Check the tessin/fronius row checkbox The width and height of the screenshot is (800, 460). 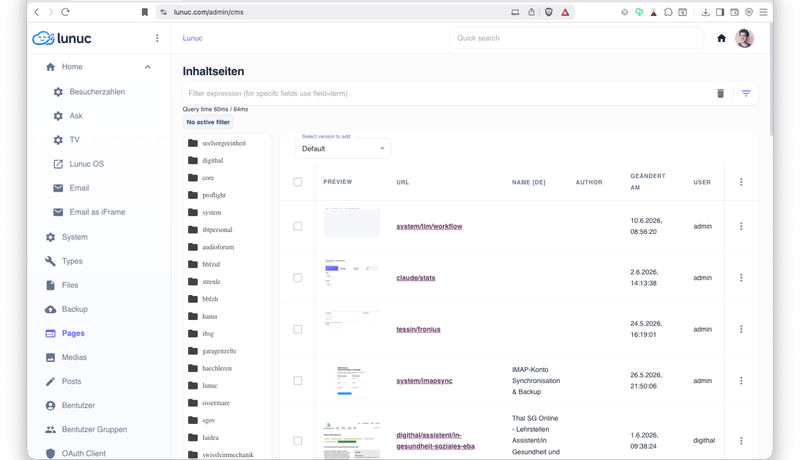pyautogui.click(x=298, y=329)
